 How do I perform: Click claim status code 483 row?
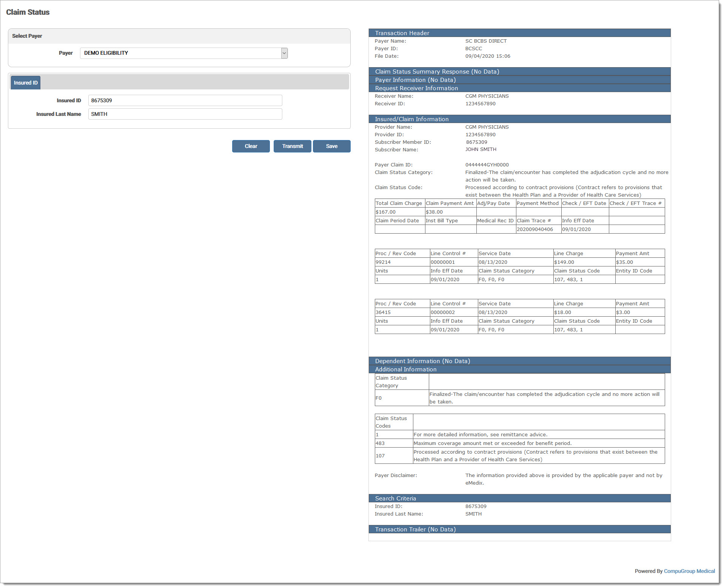coord(520,443)
